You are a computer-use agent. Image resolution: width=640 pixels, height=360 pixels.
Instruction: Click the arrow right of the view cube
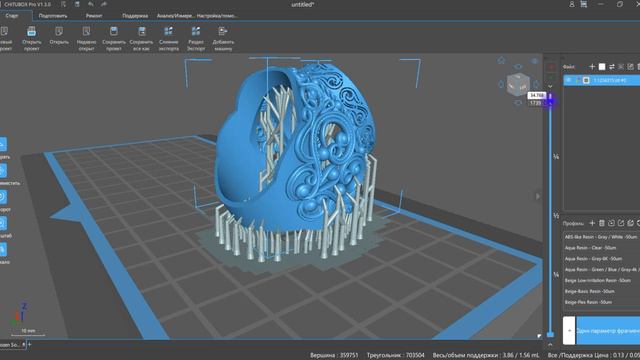(536, 84)
